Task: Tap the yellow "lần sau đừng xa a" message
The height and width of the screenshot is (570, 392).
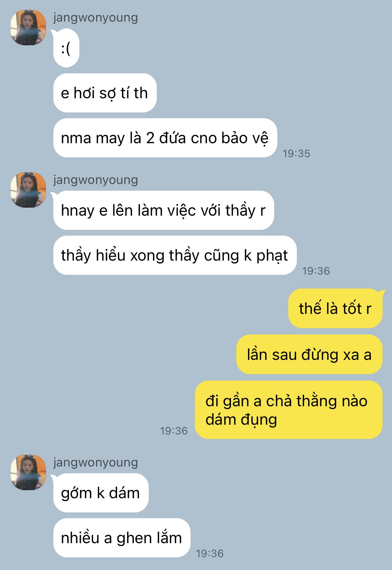Action: tap(309, 355)
